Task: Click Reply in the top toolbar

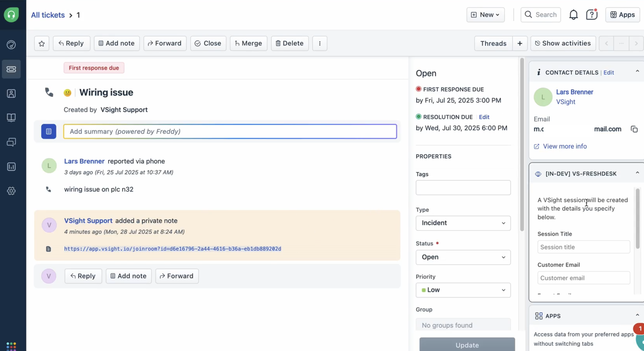Action: 71,44
